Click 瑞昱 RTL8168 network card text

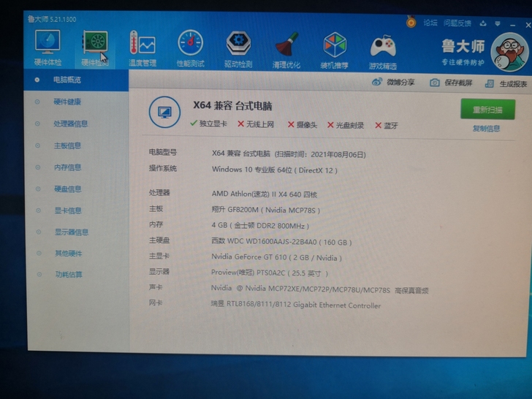pyautogui.click(x=295, y=305)
